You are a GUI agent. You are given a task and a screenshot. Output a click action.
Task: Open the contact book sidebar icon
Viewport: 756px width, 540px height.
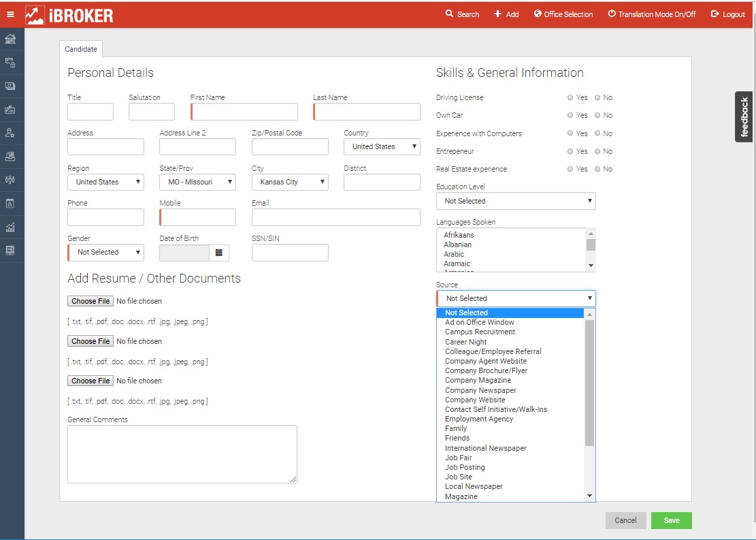point(10,203)
